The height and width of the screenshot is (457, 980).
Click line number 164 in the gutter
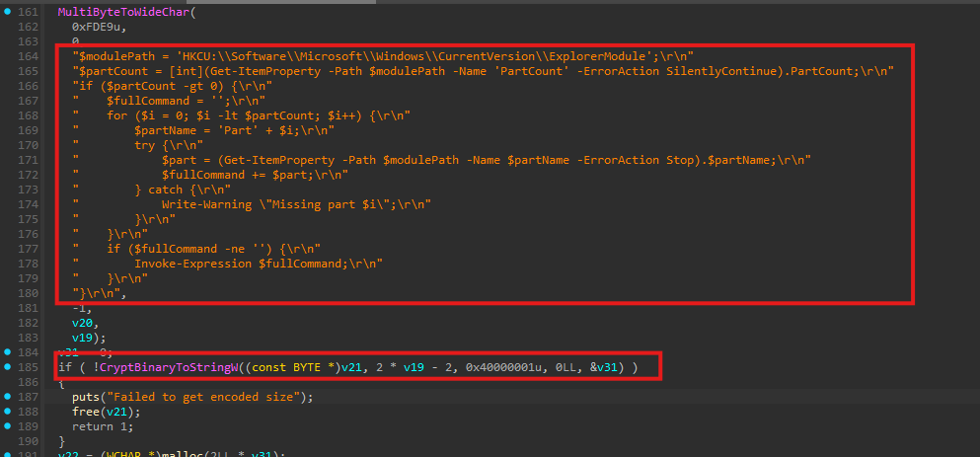tap(28, 56)
